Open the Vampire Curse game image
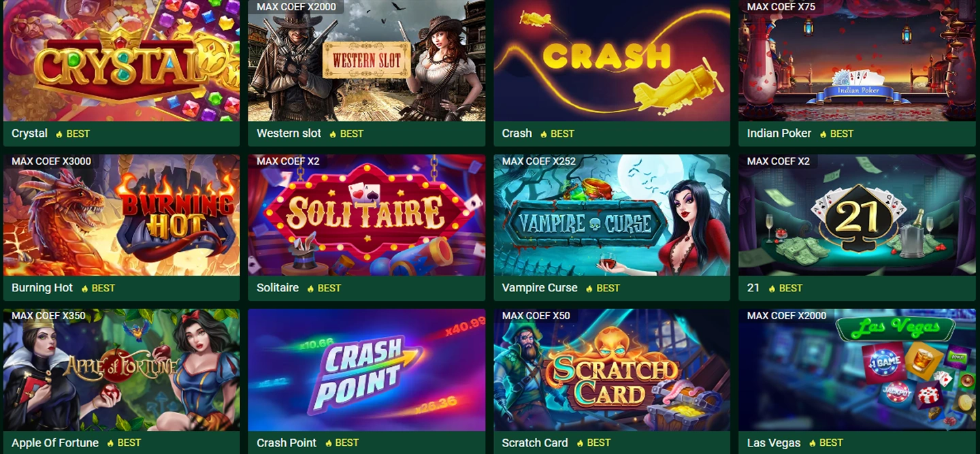Viewport: 980px width, 454px height. [x=612, y=215]
